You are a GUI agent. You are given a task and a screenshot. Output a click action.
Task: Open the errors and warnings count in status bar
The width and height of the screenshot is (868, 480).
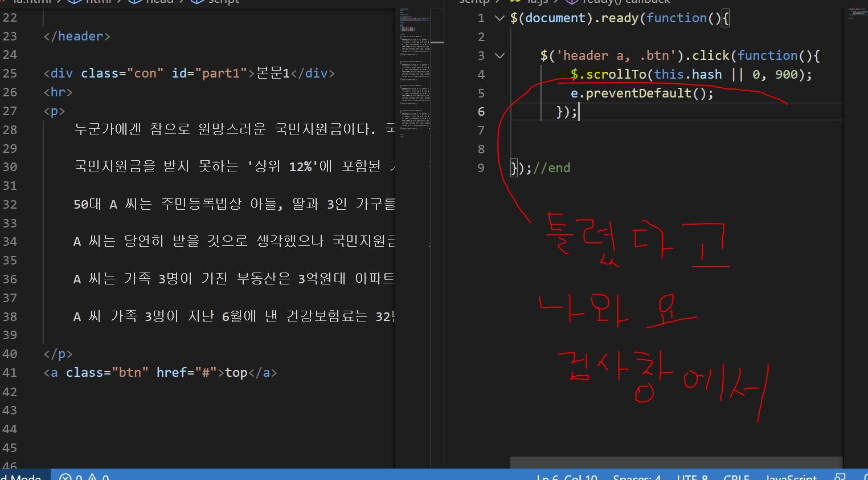[84, 475]
